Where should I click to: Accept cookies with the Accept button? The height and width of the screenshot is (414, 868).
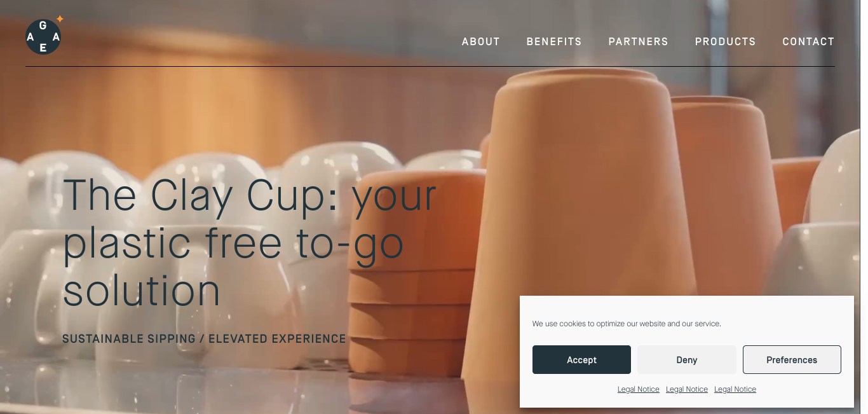coord(581,360)
